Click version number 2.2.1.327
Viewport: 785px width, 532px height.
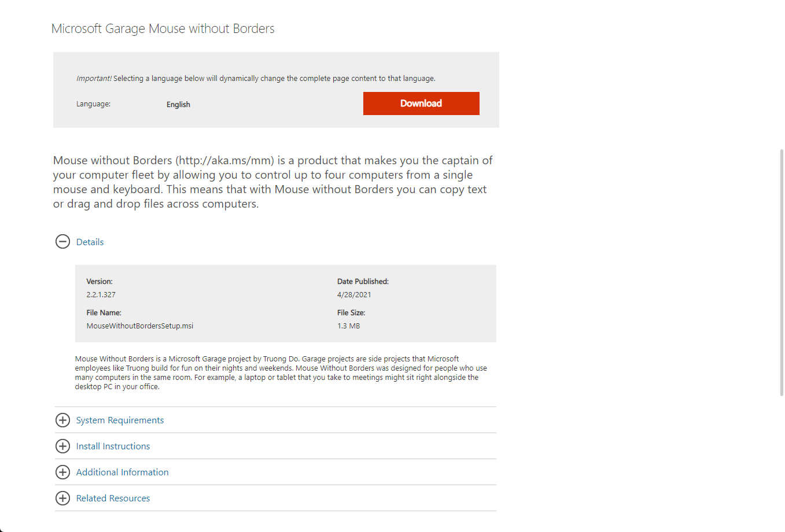[101, 295]
